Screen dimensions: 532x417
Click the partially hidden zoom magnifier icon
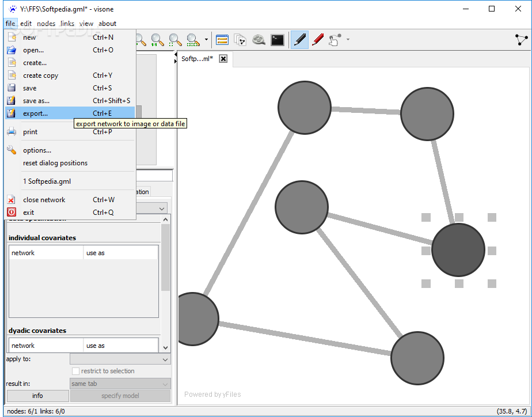(141, 40)
